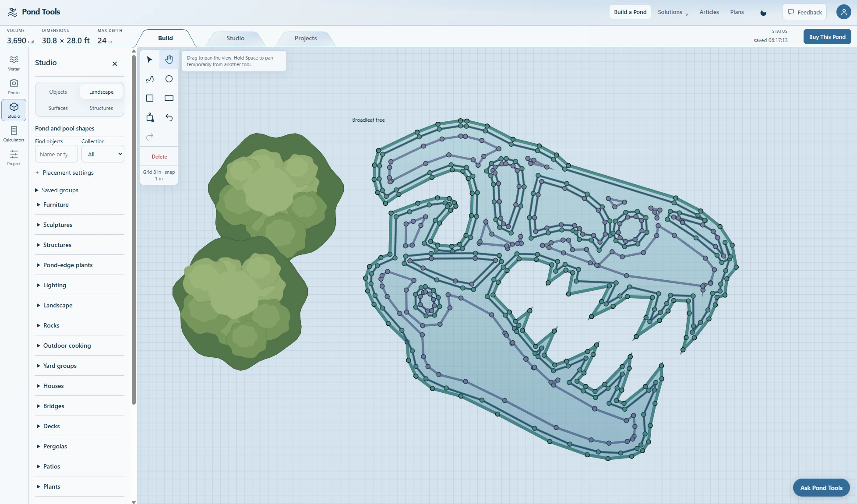Image resolution: width=857 pixels, height=504 pixels.
Task: Click the Feedback button
Action: point(804,12)
